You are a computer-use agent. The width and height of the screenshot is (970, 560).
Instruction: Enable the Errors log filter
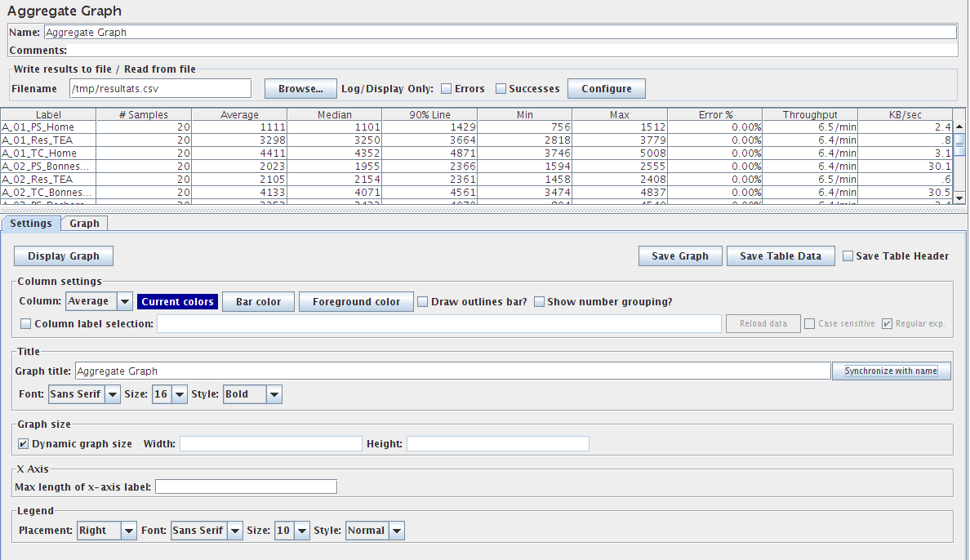click(447, 88)
